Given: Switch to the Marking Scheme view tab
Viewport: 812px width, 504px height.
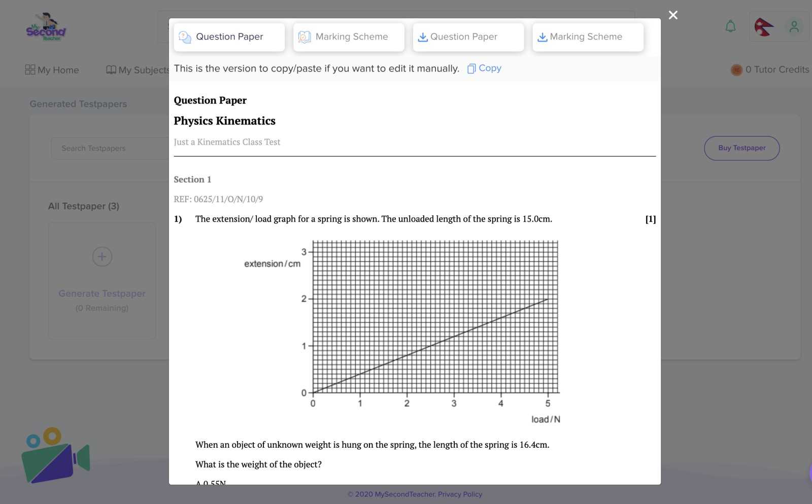Looking at the screenshot, I should (x=349, y=37).
